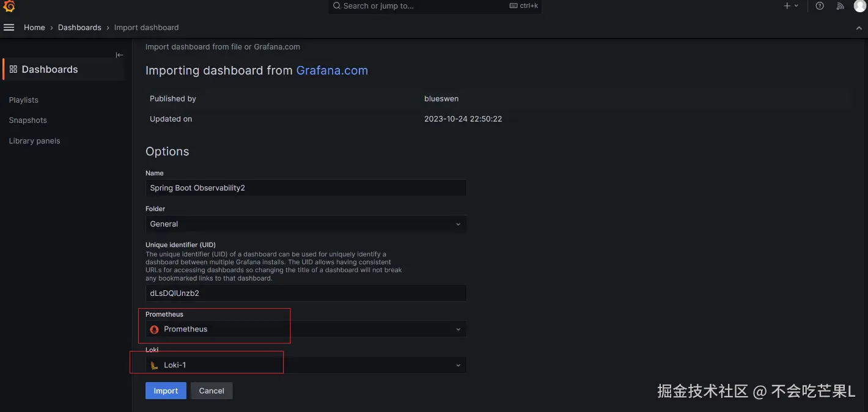Click the blue Import button

(x=166, y=391)
